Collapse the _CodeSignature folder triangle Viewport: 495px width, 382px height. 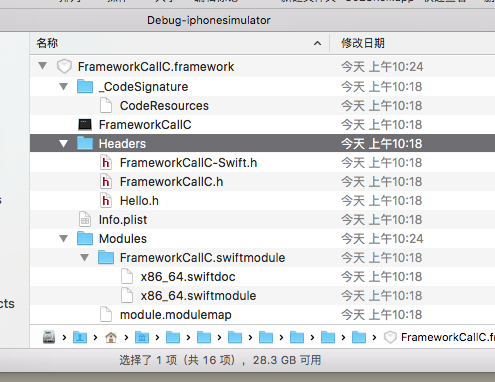[x=63, y=87]
